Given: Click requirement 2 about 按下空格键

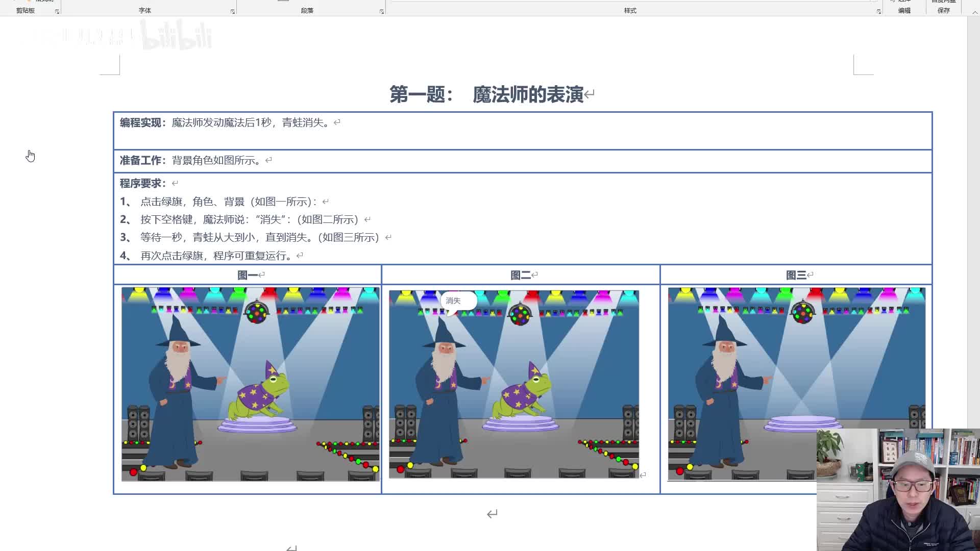Looking at the screenshot, I should 240,219.
